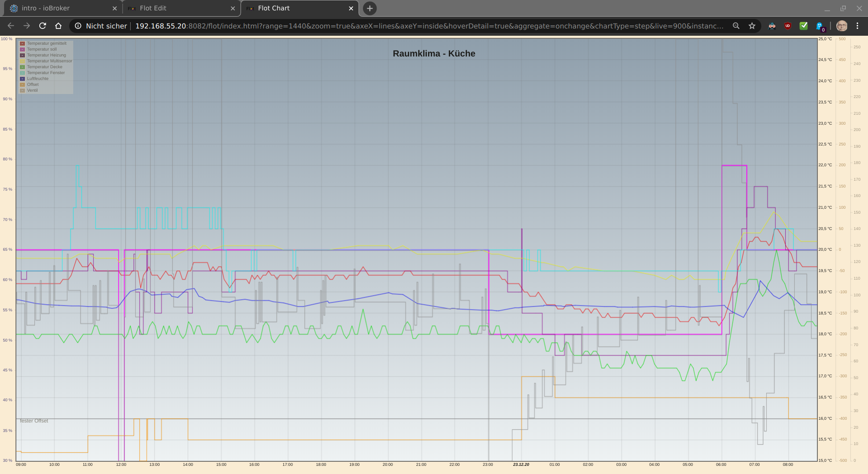The image size is (868, 474).
Task: Click the 100 % humidity axis label
Action: [x=7, y=39]
